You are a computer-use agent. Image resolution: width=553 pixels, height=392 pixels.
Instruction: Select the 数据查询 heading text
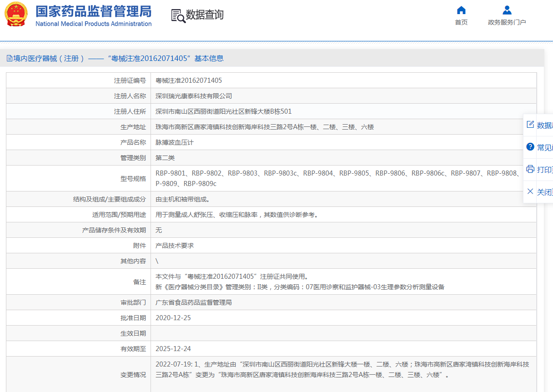205,15
